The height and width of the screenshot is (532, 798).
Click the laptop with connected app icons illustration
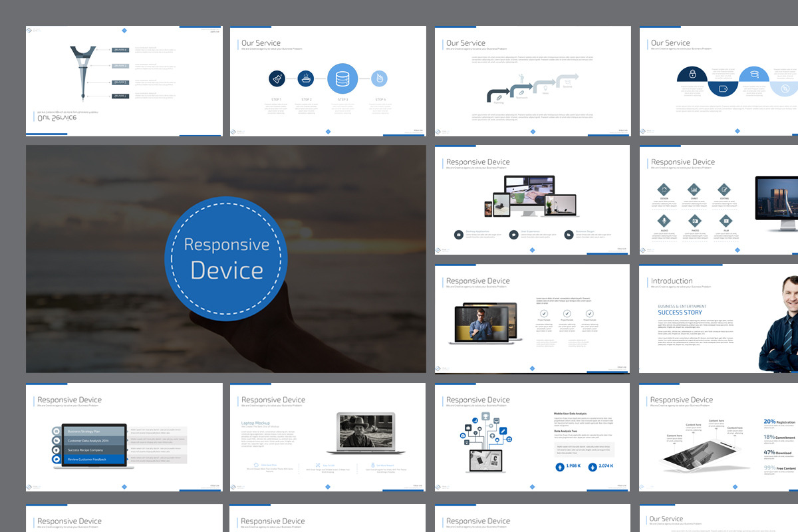pyautogui.click(x=485, y=442)
